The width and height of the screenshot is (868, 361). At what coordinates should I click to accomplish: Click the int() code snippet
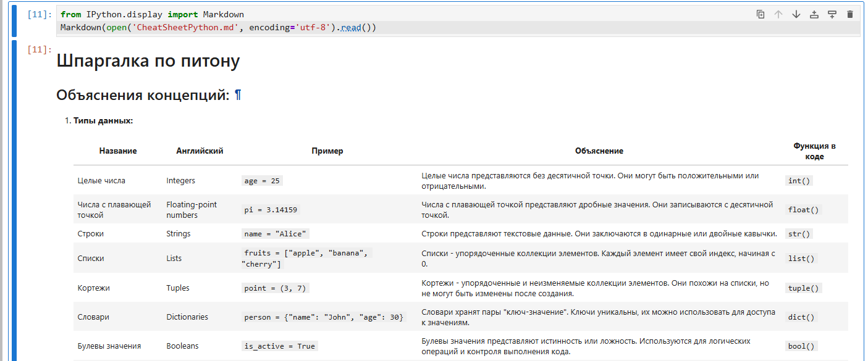pos(799,181)
